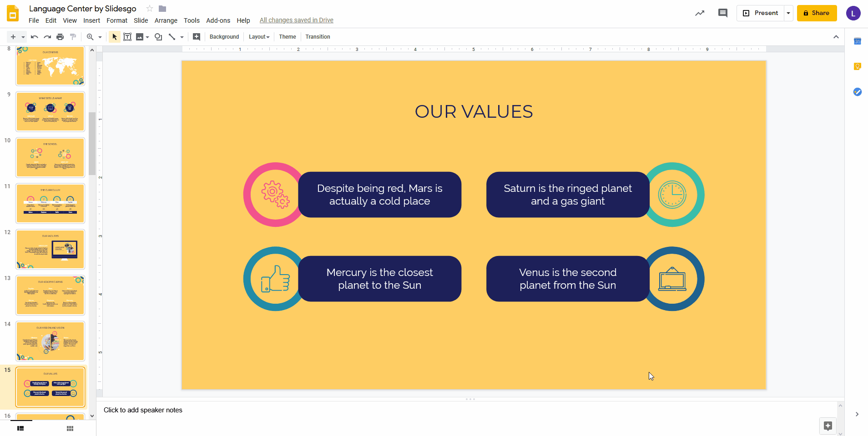Open the Insert menu
The height and width of the screenshot is (436, 868).
click(x=91, y=20)
